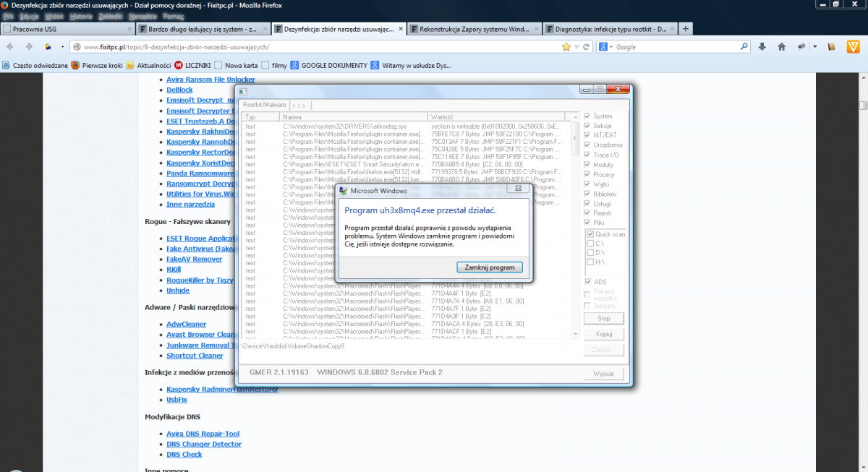This screenshot has width=868, height=472.
Task: Open Pierwsze kroki bookmark
Action: tap(96, 65)
